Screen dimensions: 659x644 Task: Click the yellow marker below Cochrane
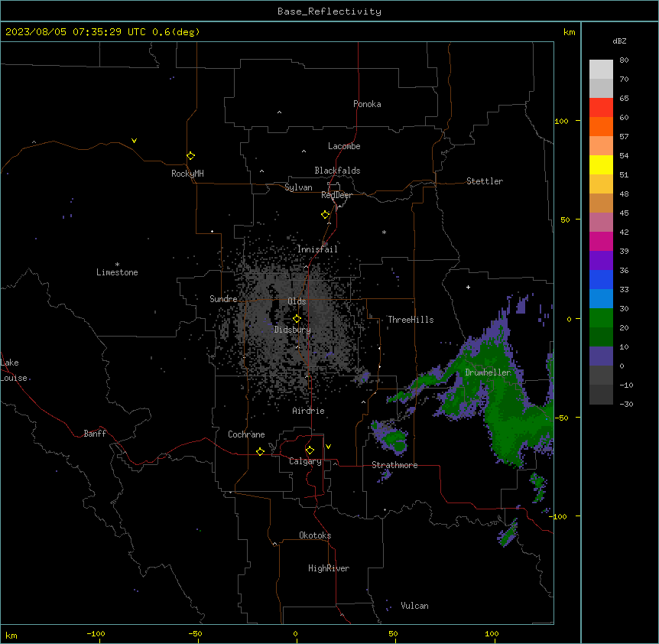pos(260,451)
